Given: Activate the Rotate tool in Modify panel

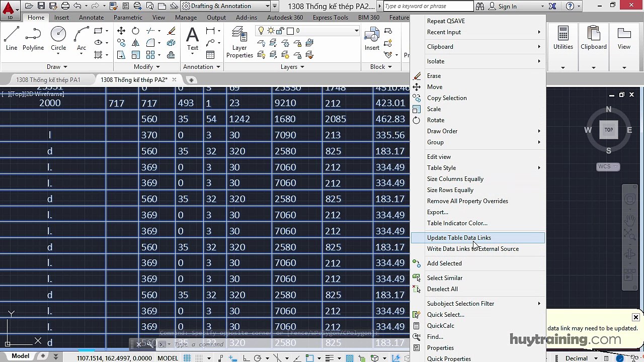Looking at the screenshot, I should tap(136, 31).
